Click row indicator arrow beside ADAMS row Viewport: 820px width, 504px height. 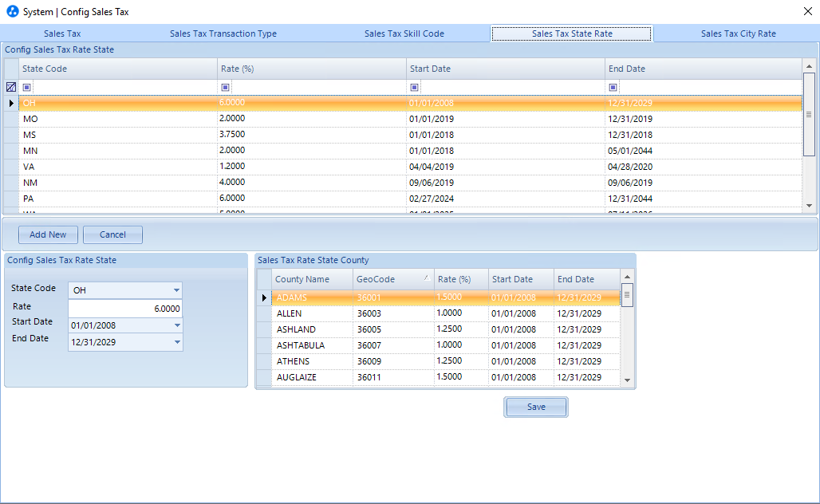[264, 297]
